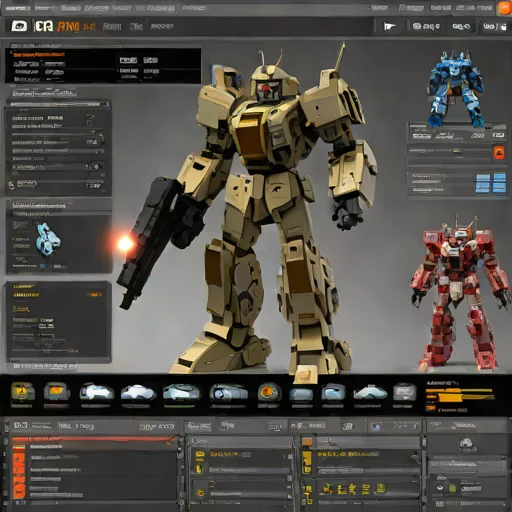Click the cloud-shaped icon in the bottom-right panel
Viewport: 512px width, 512px height.
(467, 444)
